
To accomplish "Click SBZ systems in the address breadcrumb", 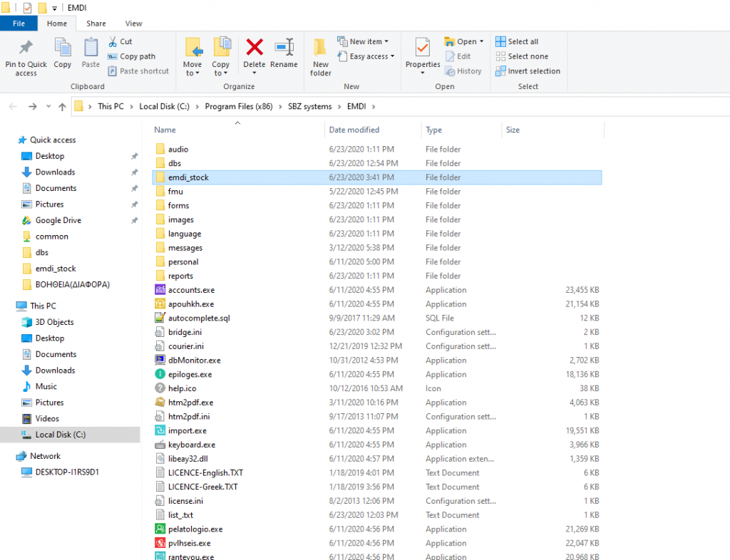I will coord(309,107).
